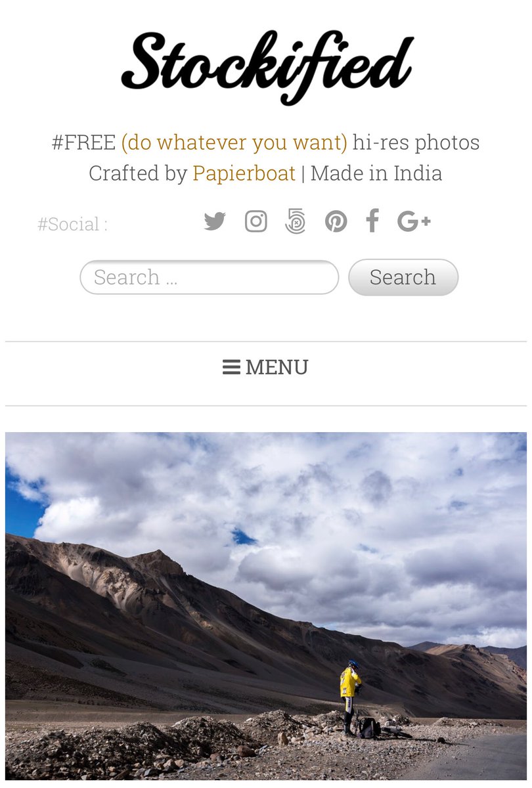Image resolution: width=532 pixels, height=788 pixels.
Task: Open the mountain landscape photo
Action: point(266,606)
